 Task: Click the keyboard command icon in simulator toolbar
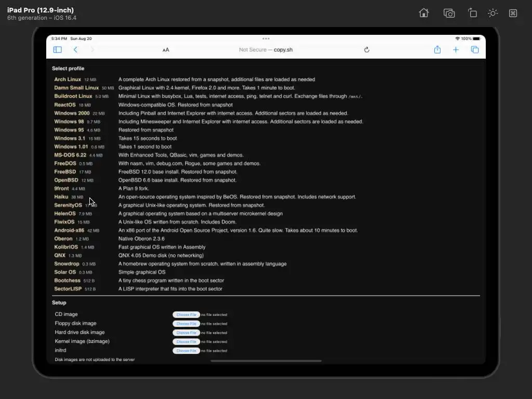[x=513, y=13]
